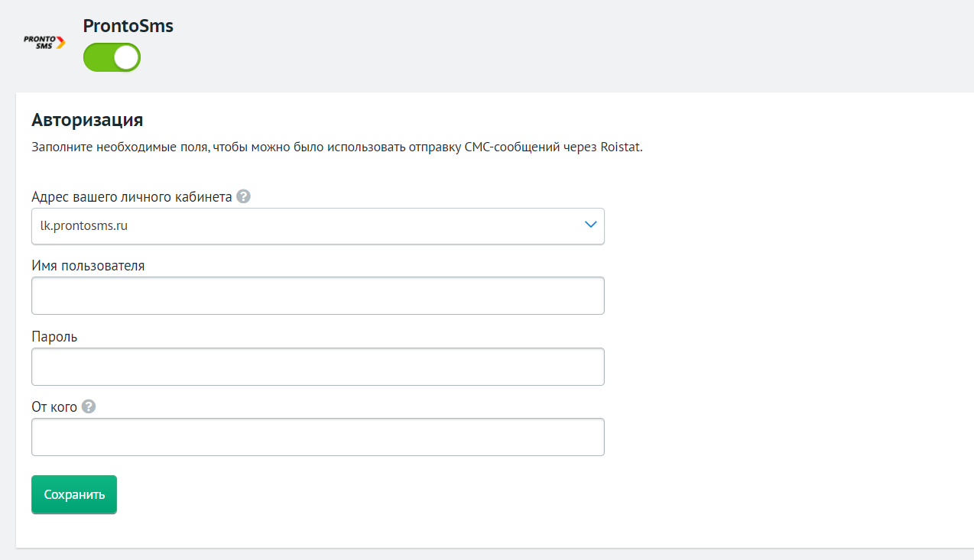Click the ProntoSms title text

click(128, 26)
